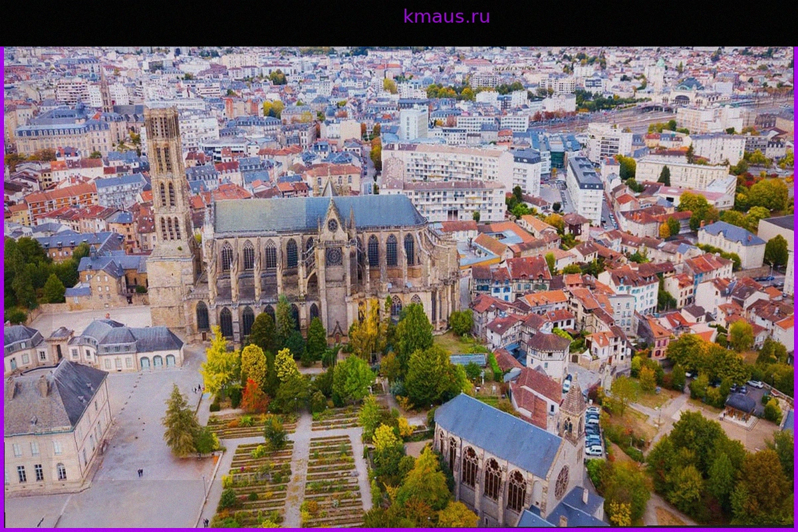Click the red-leaved tree in garden
The image size is (798, 532).
tap(253, 397)
